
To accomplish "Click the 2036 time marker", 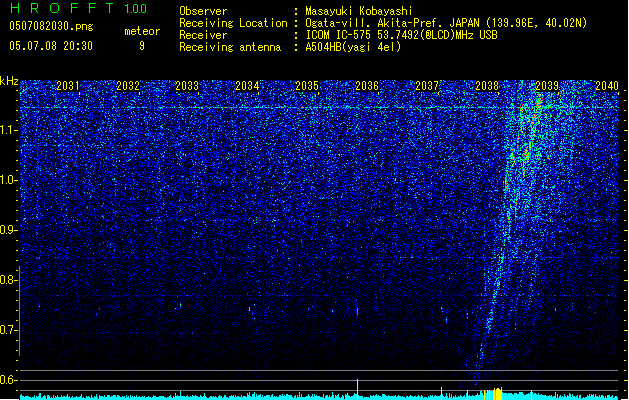I will 367,86.
